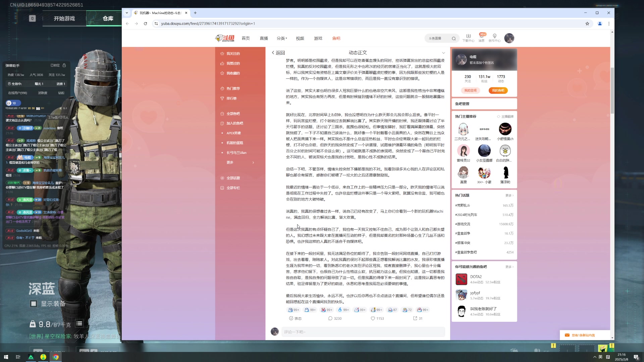Click the 评论一下吧 comment input field
644x362 pixels.
pos(362,331)
